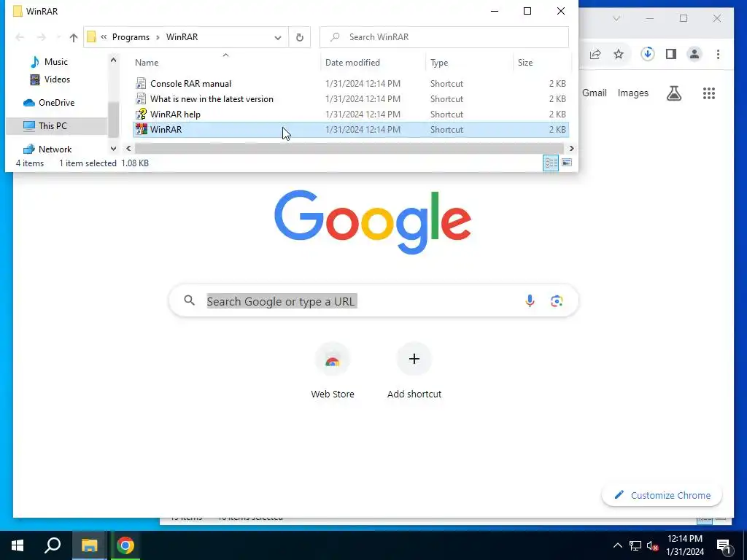Click the horizontal scrollbar in file list
Viewport: 747px width, 560px height.
pos(349,149)
